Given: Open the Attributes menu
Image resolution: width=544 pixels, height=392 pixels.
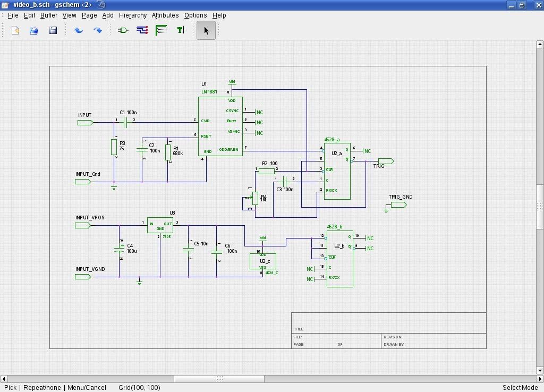Looking at the screenshot, I should 165,15.
